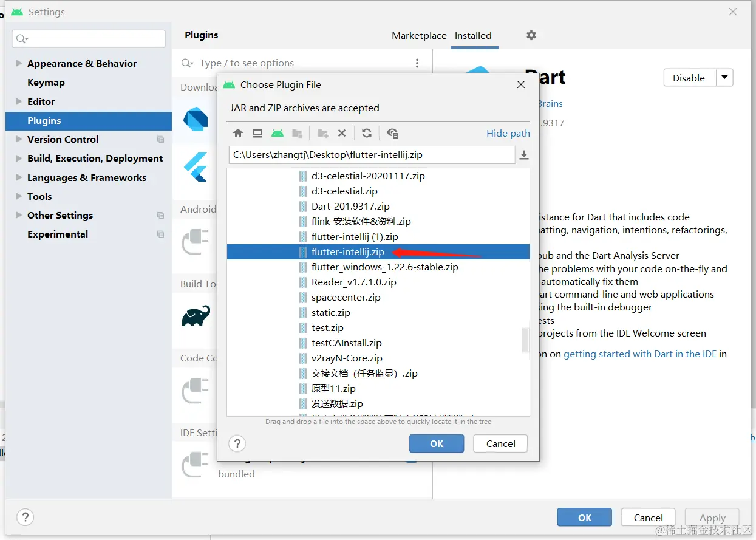Open plugin search options three-dot menu
This screenshot has width=756, height=540.
(417, 63)
